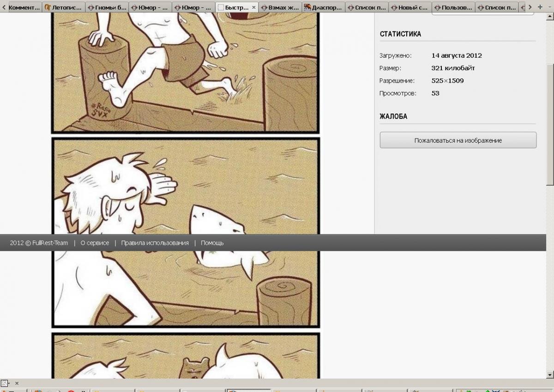Viewport: 554px width, 392px height.
Task: Click the upload date 14 августа 2012
Action: (457, 55)
